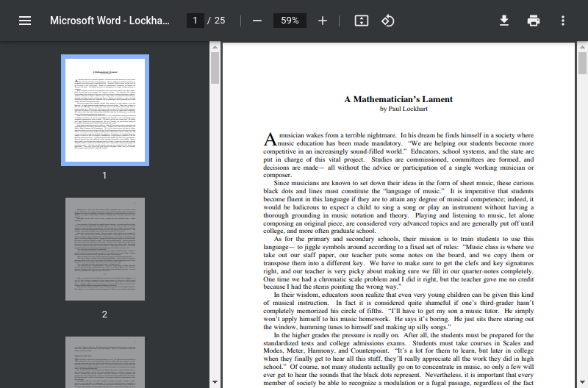Click the rotate counterclockwise icon
The height and width of the screenshot is (388, 588).
pos(388,21)
